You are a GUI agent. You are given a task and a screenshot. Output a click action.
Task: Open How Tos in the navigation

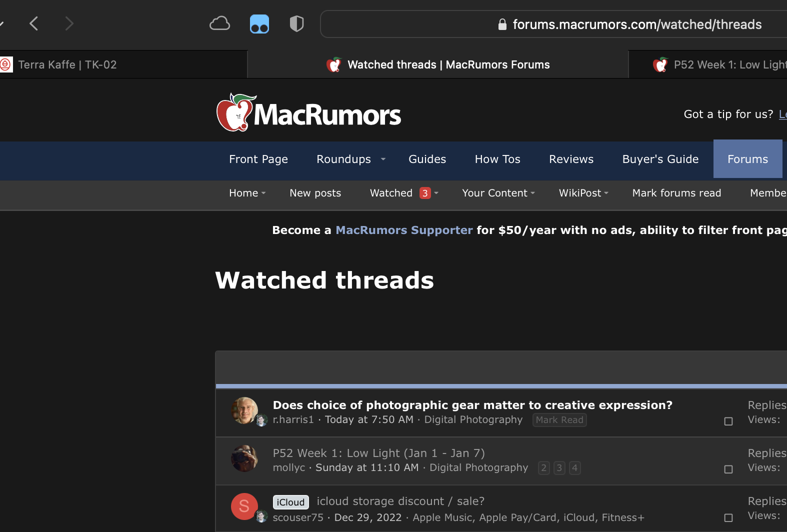point(497,159)
